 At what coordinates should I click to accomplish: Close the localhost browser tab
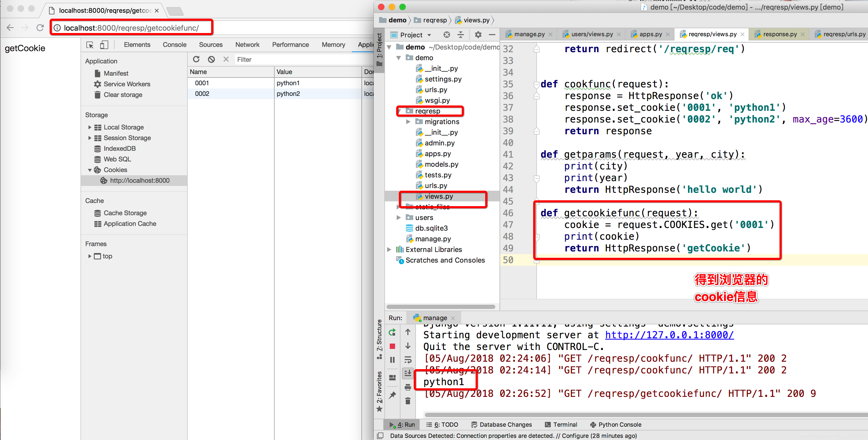click(157, 10)
